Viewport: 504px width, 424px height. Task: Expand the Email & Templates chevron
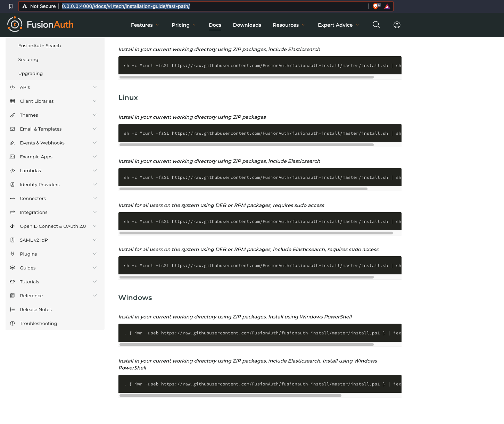pyautogui.click(x=94, y=129)
